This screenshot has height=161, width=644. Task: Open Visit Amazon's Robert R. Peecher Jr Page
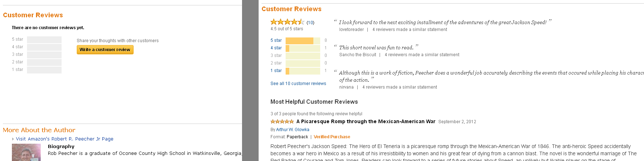(x=64, y=139)
